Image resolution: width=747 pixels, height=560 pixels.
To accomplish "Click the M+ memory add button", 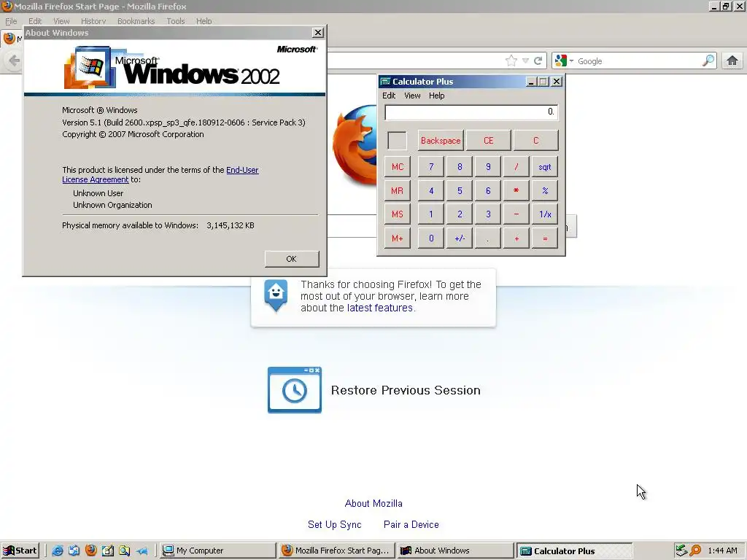I will click(398, 238).
